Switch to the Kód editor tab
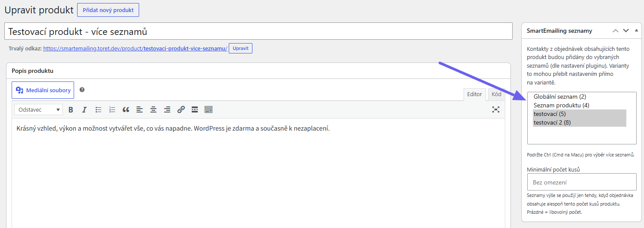Screen dimensions: 644x228 click(497, 94)
